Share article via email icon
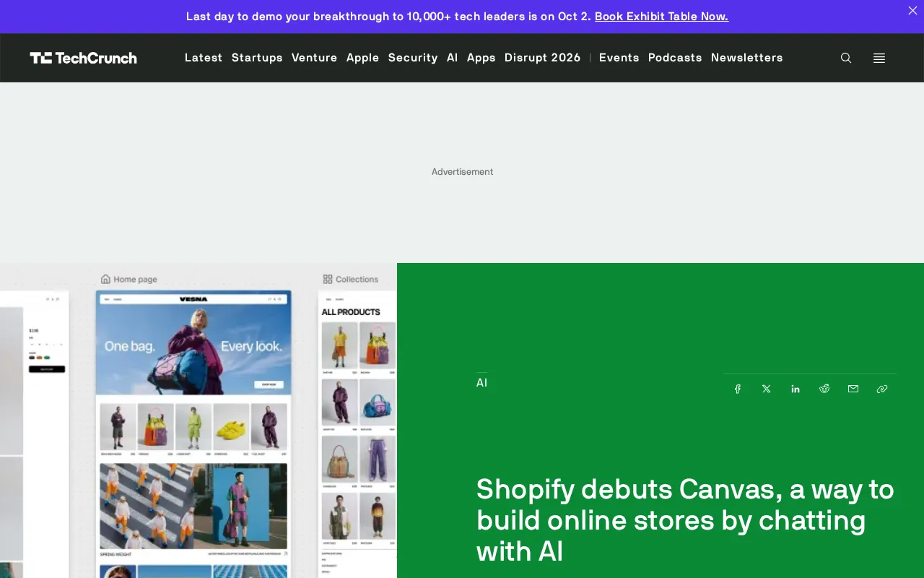The height and width of the screenshot is (578, 924). click(x=853, y=389)
